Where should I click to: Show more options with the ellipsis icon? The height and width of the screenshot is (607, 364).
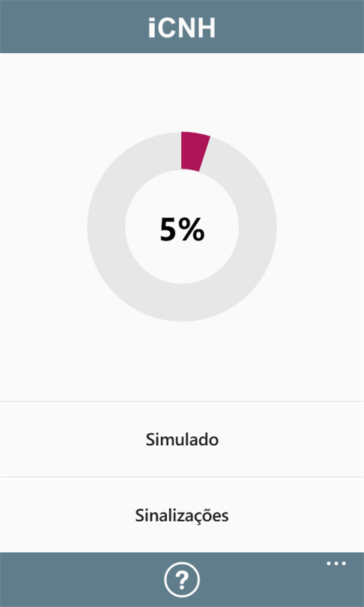(336, 564)
